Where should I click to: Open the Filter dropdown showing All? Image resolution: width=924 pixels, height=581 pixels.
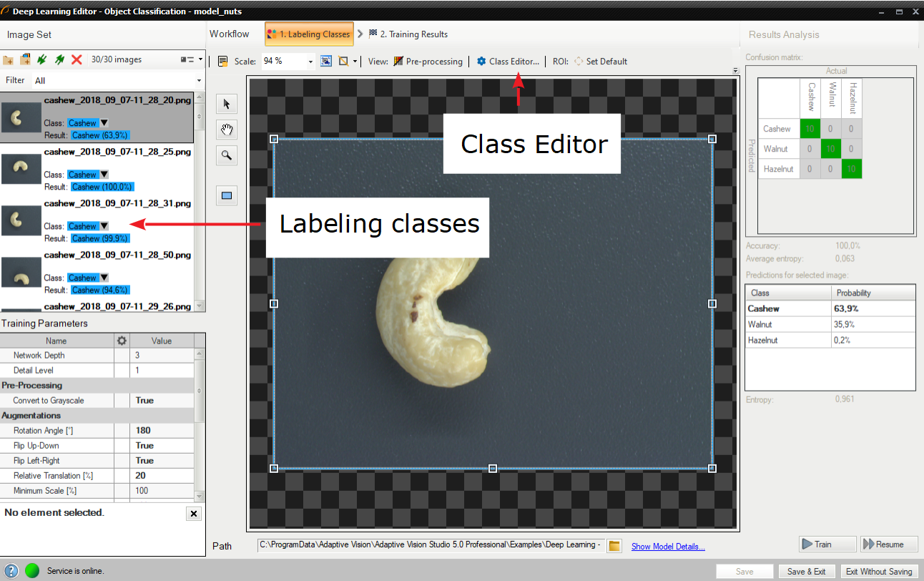(118, 81)
